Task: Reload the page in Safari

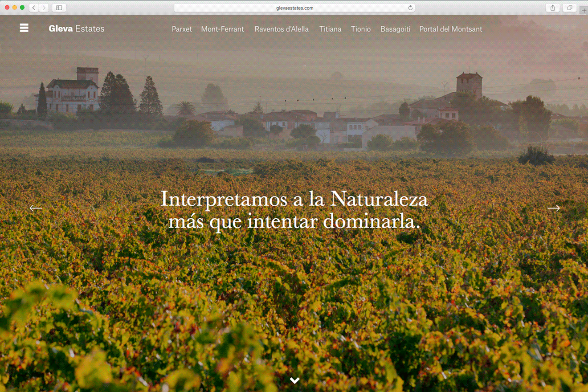Action: click(410, 8)
